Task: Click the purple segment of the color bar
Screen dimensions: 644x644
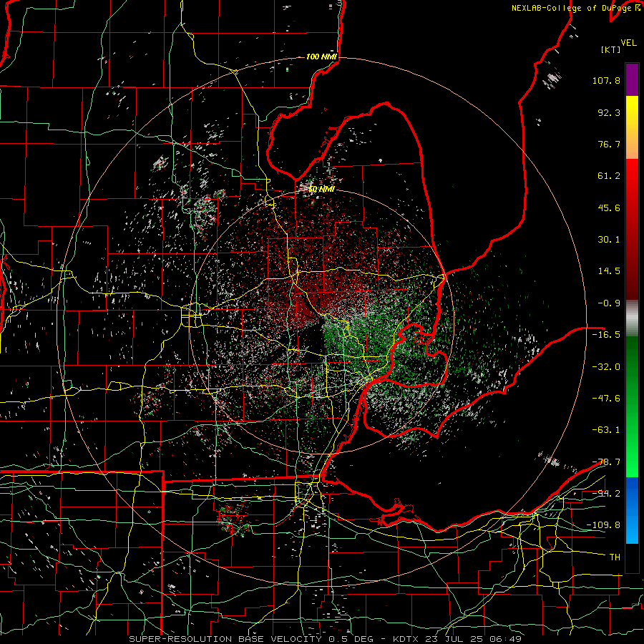Action: point(632,79)
